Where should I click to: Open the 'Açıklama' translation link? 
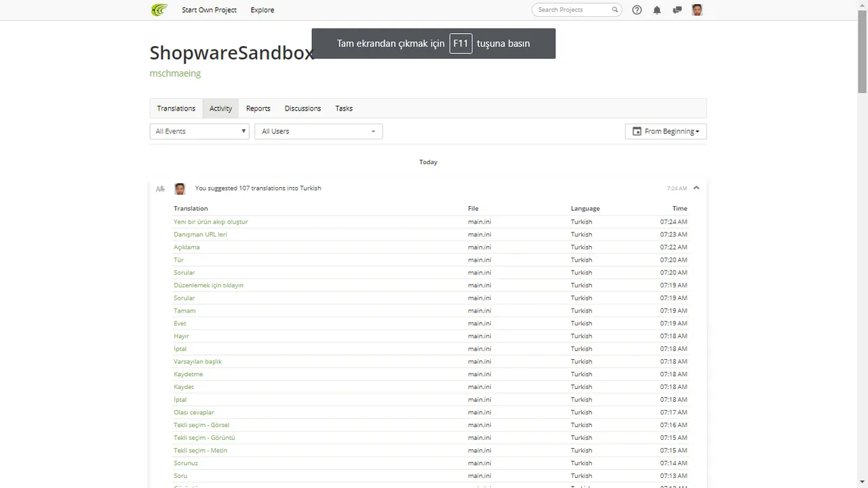tap(186, 247)
